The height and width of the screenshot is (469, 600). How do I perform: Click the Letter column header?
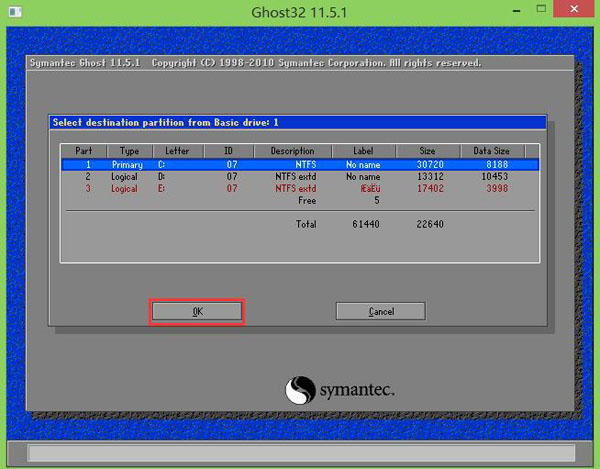pyautogui.click(x=178, y=151)
